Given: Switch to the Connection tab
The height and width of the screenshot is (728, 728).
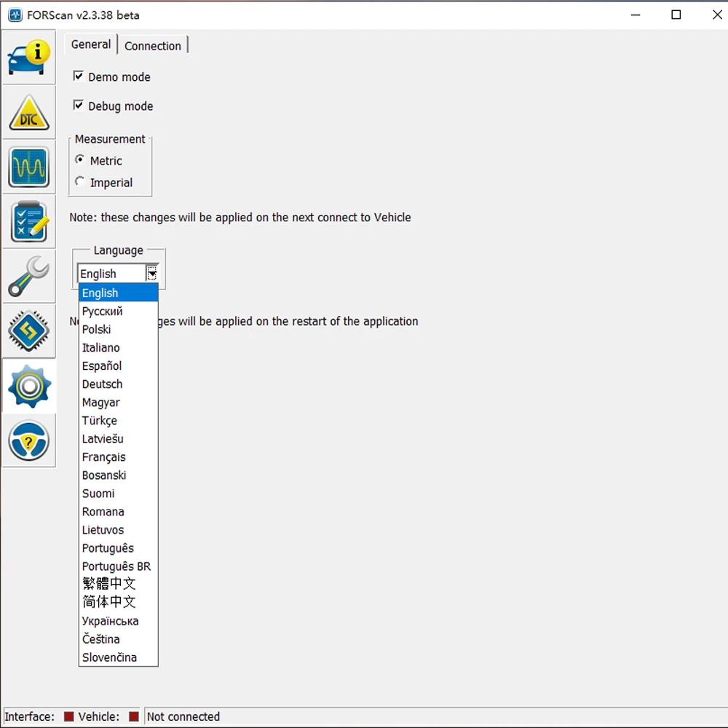Looking at the screenshot, I should [153, 45].
